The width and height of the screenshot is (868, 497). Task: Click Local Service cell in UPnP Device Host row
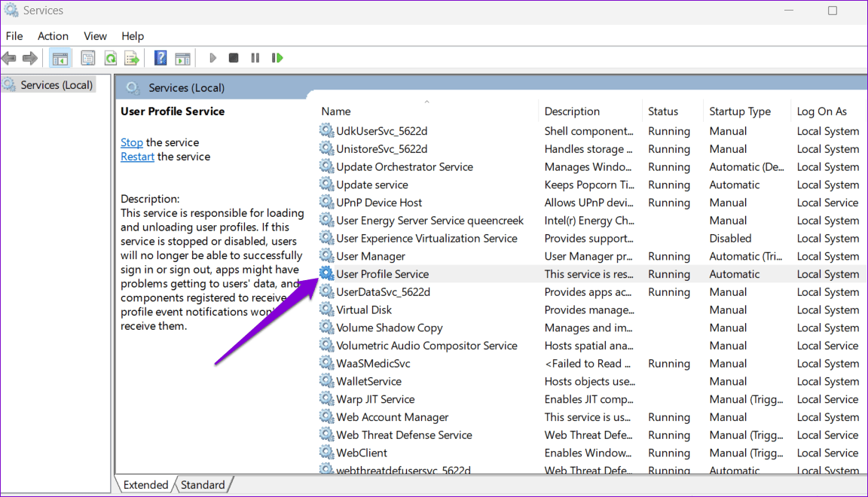(x=827, y=202)
